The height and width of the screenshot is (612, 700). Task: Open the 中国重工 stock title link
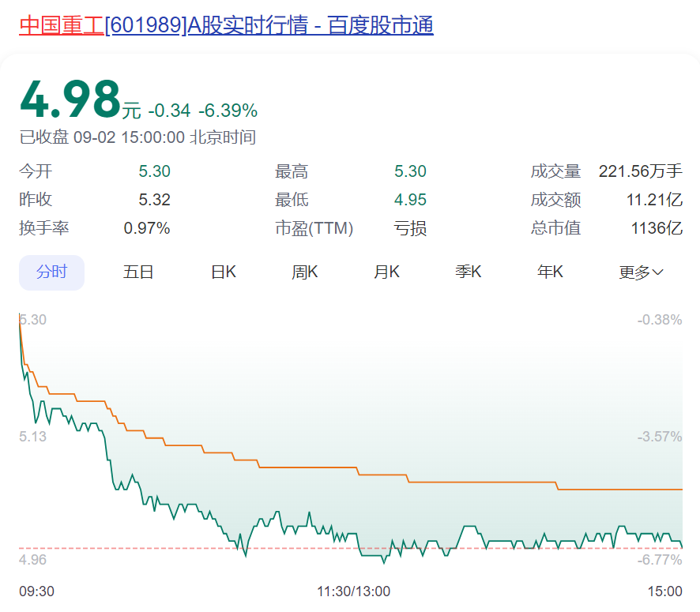61,24
